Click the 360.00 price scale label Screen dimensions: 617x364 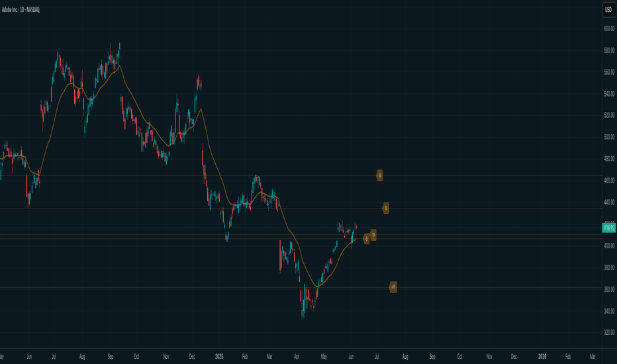pos(609,289)
